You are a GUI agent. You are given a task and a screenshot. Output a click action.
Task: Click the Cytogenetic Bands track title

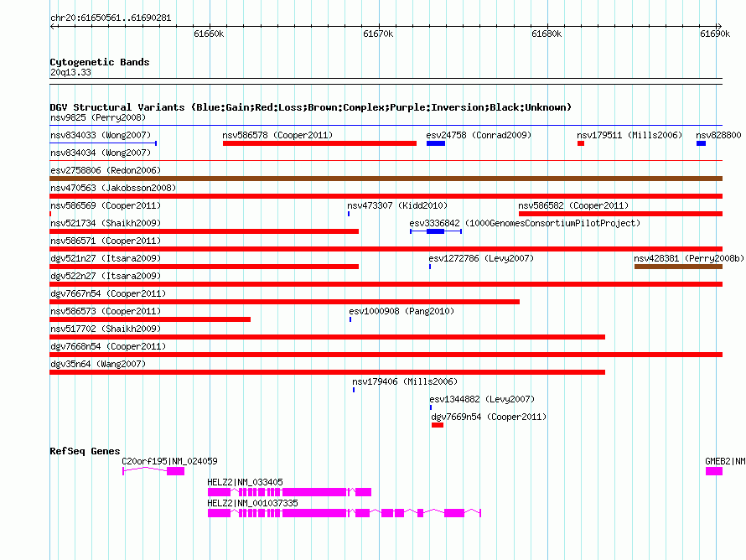coord(100,62)
